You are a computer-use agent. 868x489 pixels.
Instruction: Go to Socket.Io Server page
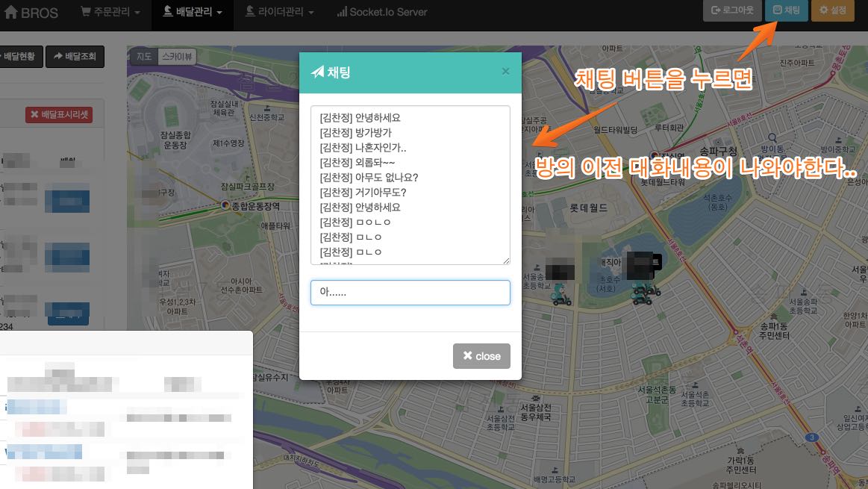(382, 12)
